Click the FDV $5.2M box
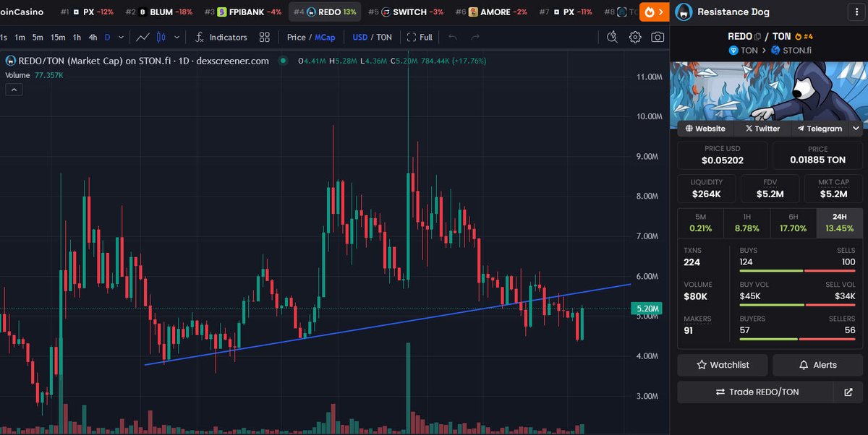868x435 pixels. pos(770,189)
